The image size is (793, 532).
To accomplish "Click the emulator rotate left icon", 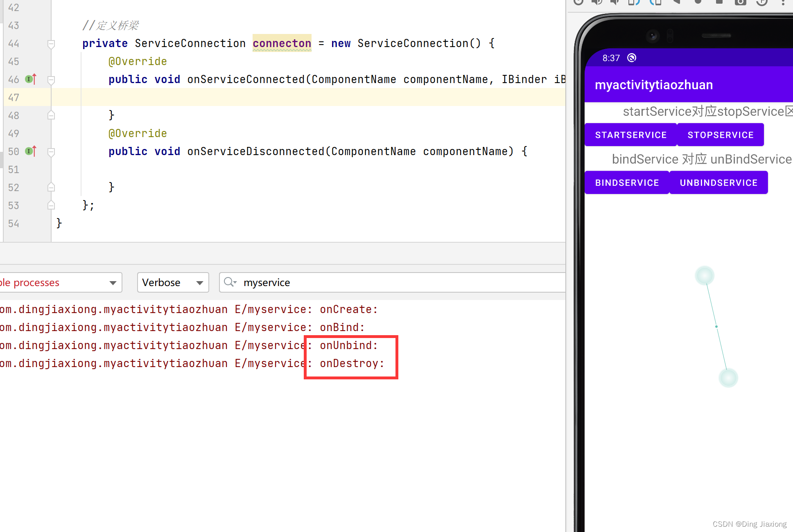I will pos(634,2).
